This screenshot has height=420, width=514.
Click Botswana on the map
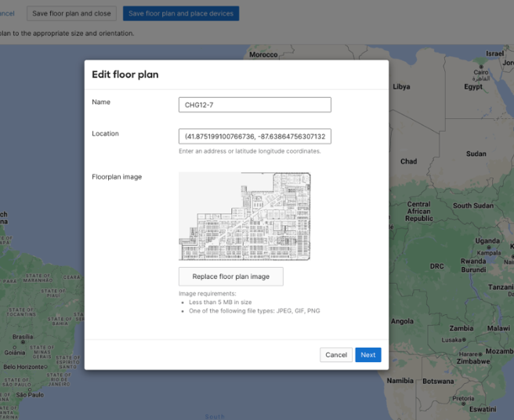pos(436,382)
